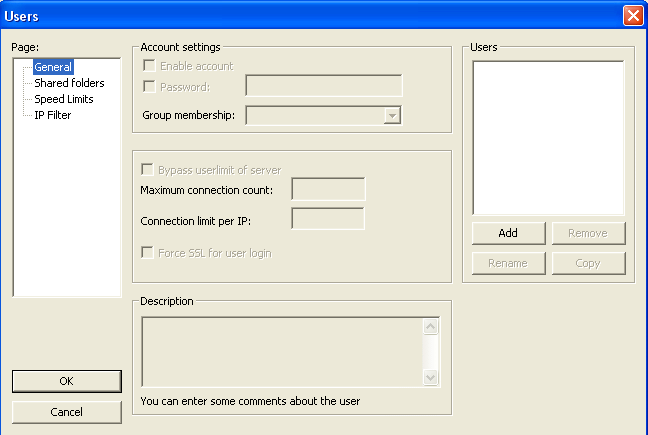
Task: Check the Password checkbox
Action: click(149, 87)
